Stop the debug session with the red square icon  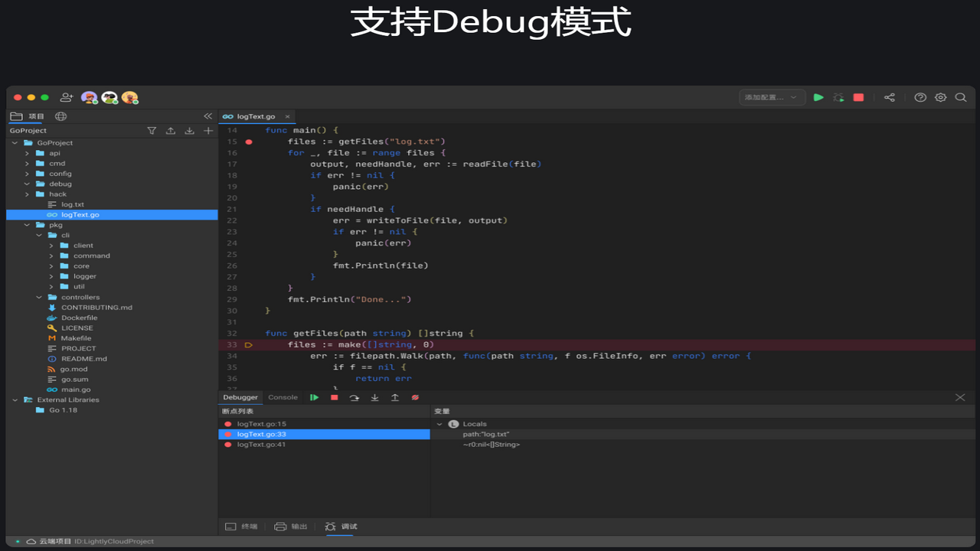pos(334,397)
